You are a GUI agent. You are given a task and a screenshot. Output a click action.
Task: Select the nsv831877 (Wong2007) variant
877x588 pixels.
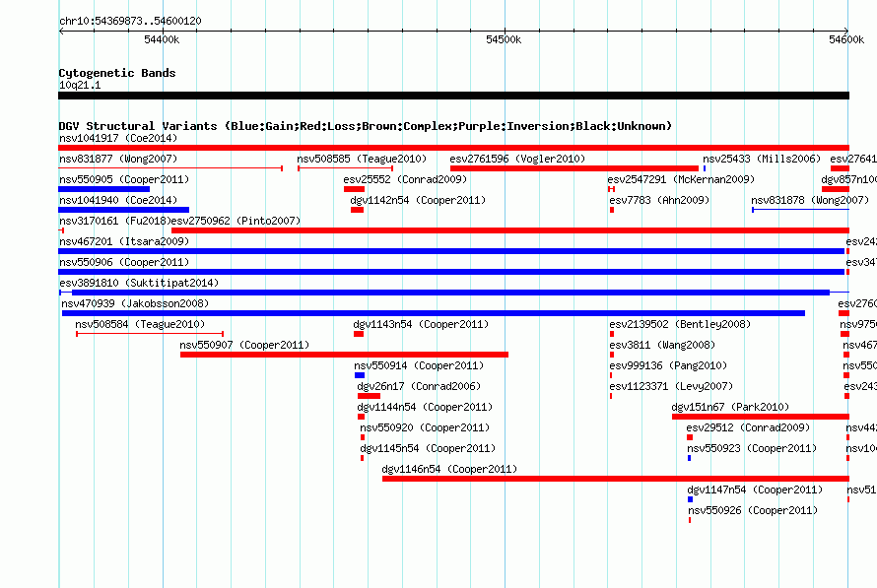[118, 159]
